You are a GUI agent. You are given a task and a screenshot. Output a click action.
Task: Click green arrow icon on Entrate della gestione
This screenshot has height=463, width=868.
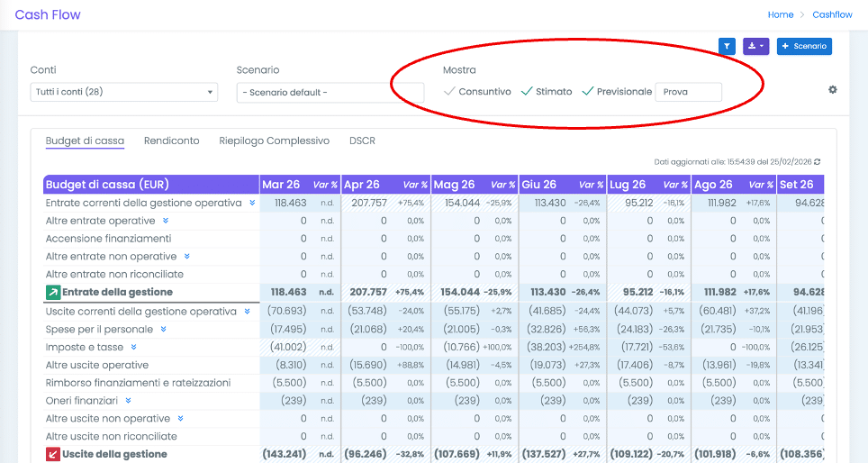(53, 293)
